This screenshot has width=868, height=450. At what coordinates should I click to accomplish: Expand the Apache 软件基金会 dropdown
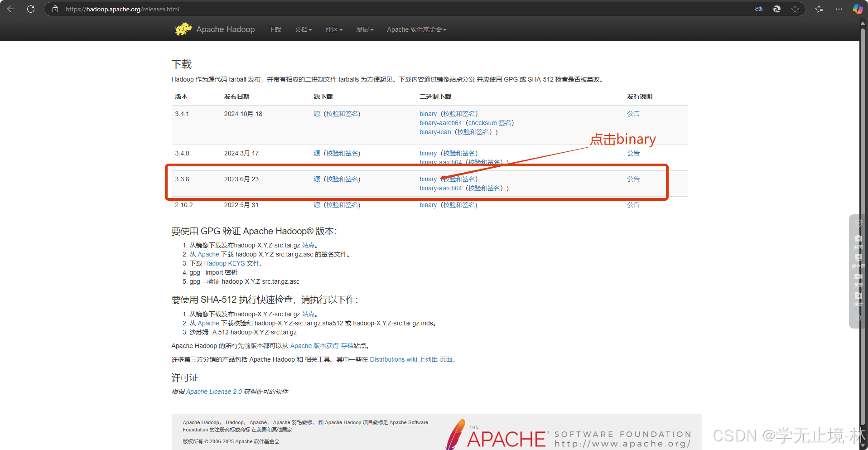417,29
